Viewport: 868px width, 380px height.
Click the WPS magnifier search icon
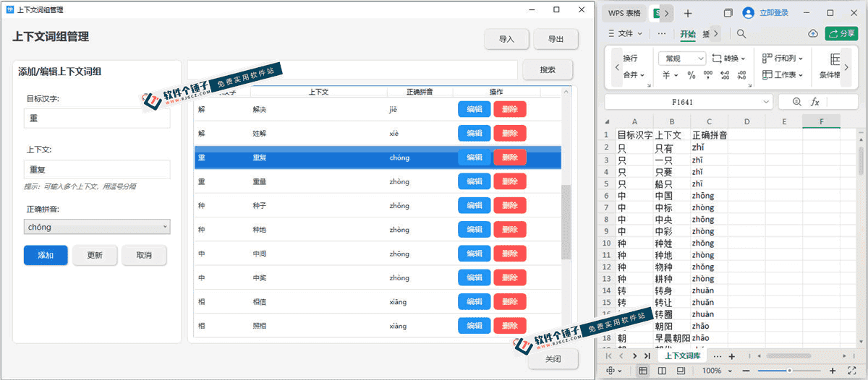(x=741, y=33)
